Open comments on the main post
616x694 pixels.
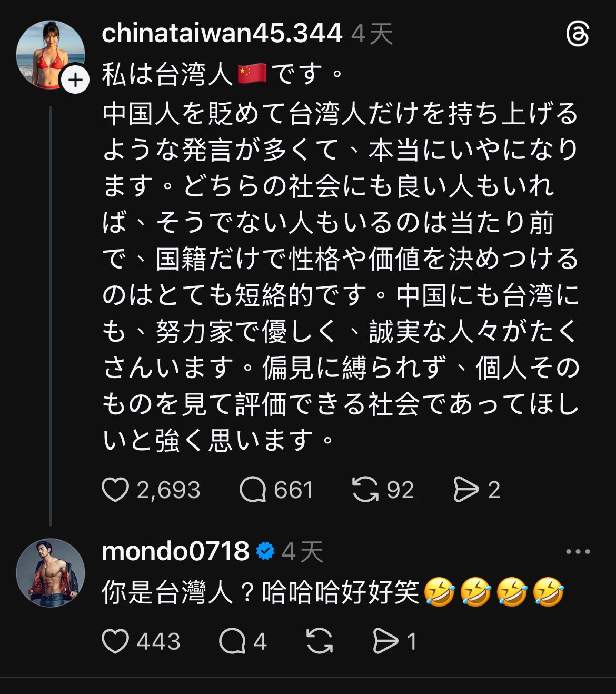tap(253, 490)
